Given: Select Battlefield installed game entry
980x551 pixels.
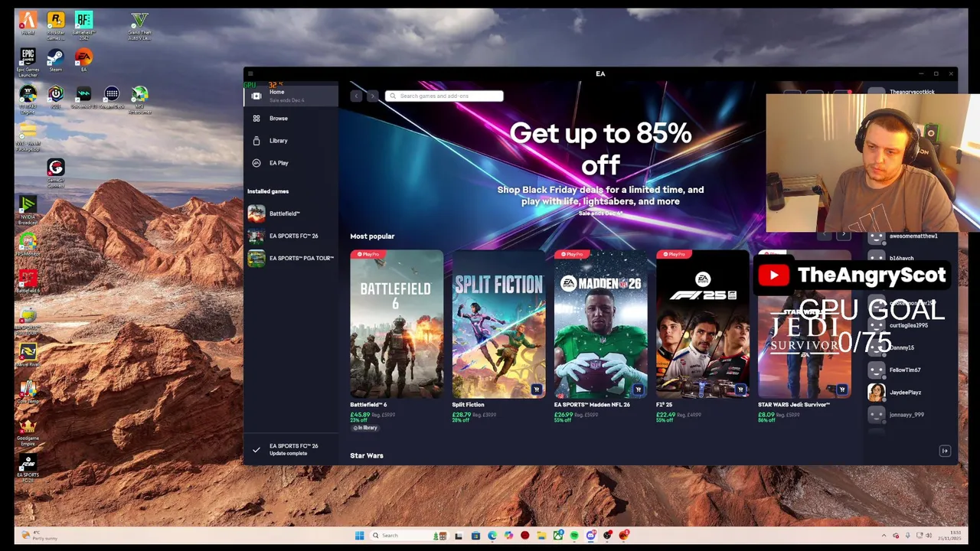Looking at the screenshot, I should [x=291, y=214].
